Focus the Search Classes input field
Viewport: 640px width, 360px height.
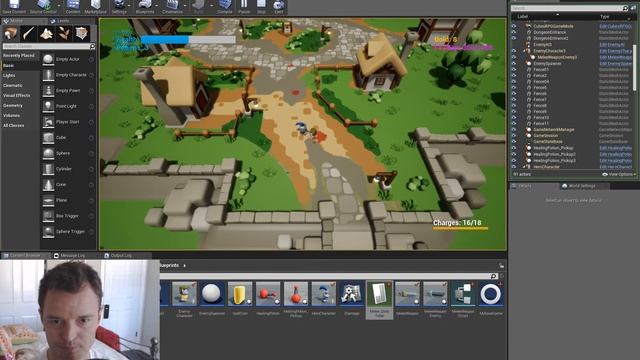tap(49, 47)
